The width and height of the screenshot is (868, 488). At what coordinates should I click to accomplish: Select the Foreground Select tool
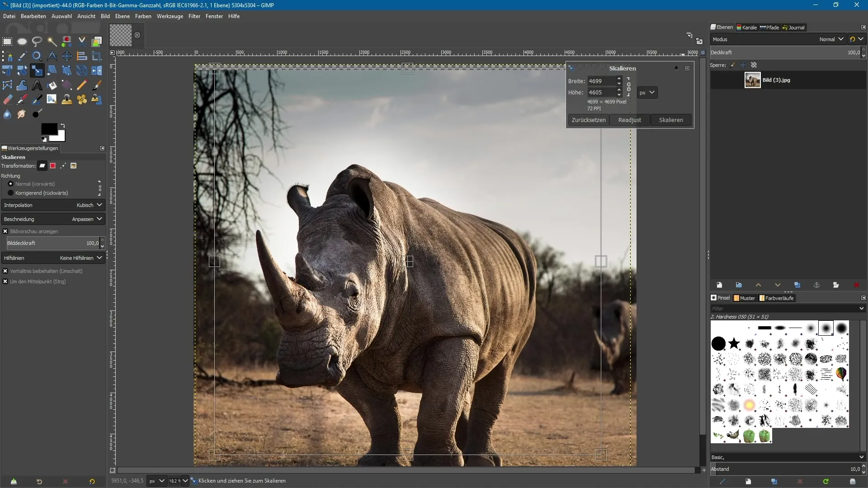(x=97, y=42)
